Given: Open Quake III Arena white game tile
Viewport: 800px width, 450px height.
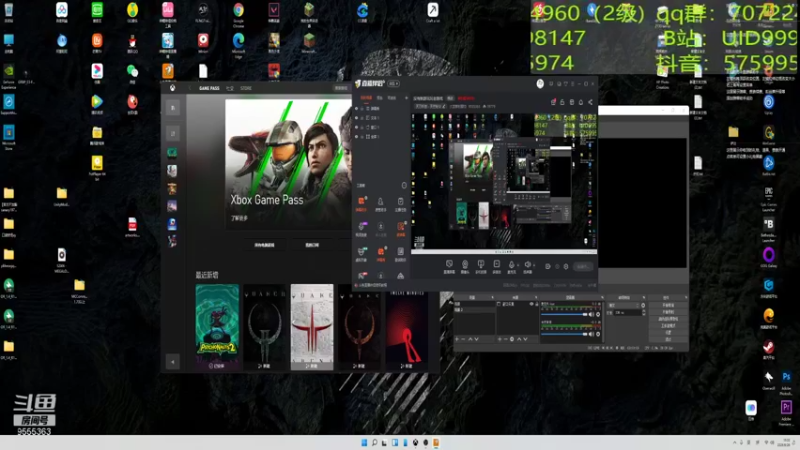Looking at the screenshot, I should pos(312,327).
